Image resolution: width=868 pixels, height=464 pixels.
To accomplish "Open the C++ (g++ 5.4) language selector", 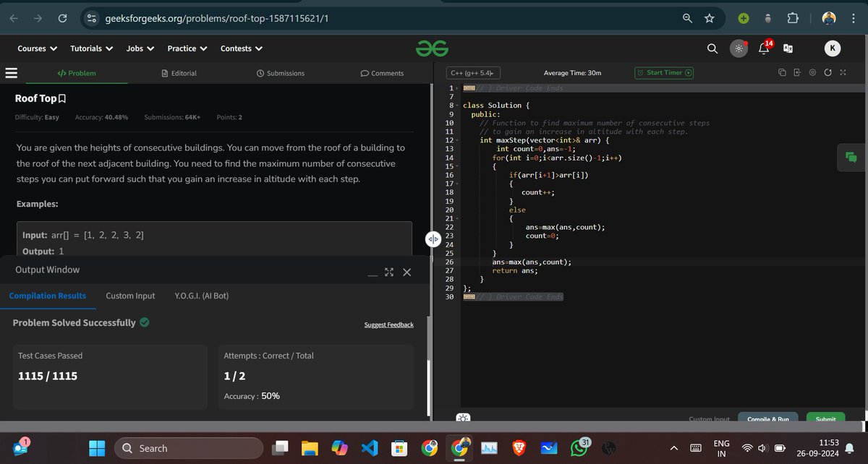I will tap(474, 73).
